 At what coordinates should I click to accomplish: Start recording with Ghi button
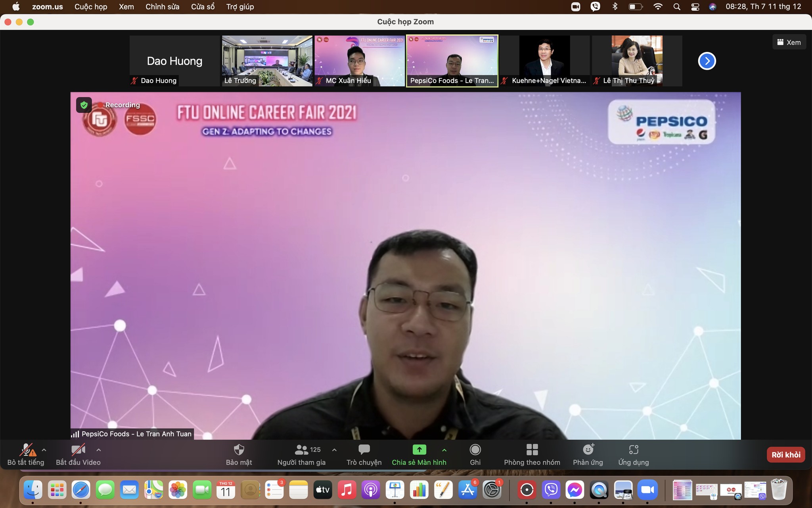(475, 454)
